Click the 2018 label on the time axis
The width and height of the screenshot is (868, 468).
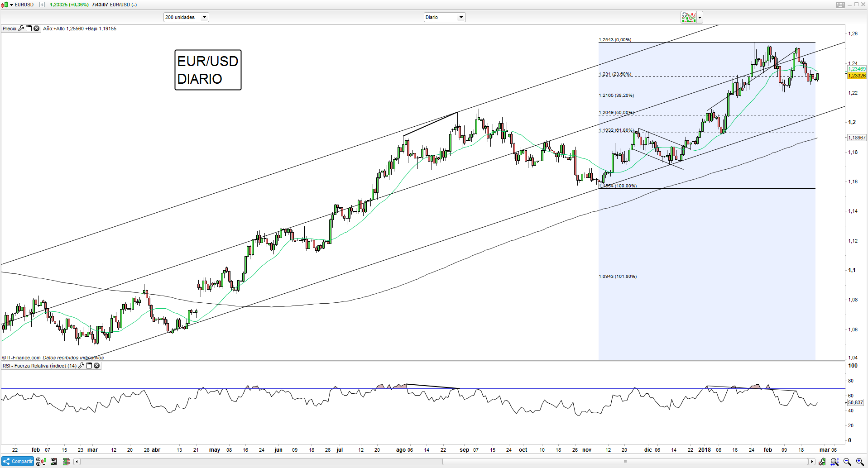(x=705, y=450)
